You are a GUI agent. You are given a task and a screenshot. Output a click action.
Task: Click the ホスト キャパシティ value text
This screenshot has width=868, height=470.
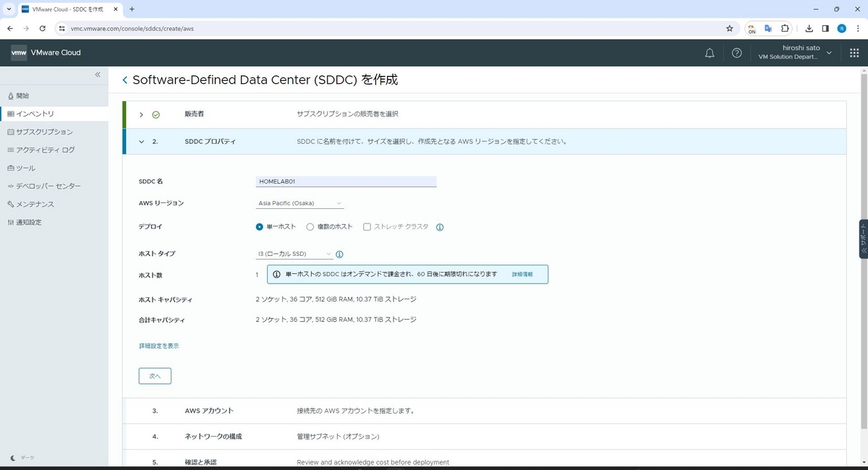tap(336, 299)
